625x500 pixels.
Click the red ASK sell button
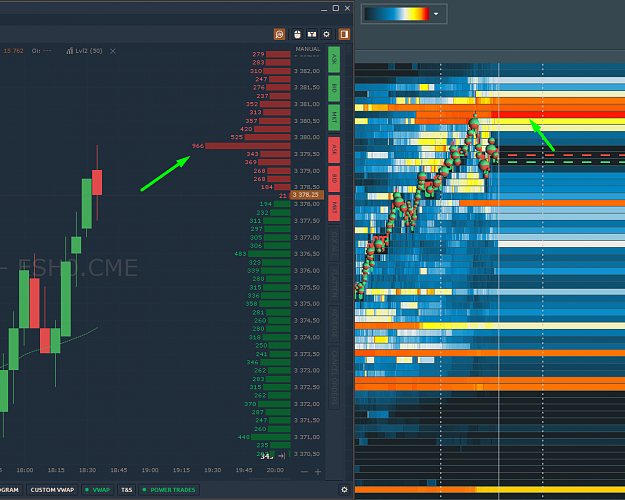tap(334, 150)
